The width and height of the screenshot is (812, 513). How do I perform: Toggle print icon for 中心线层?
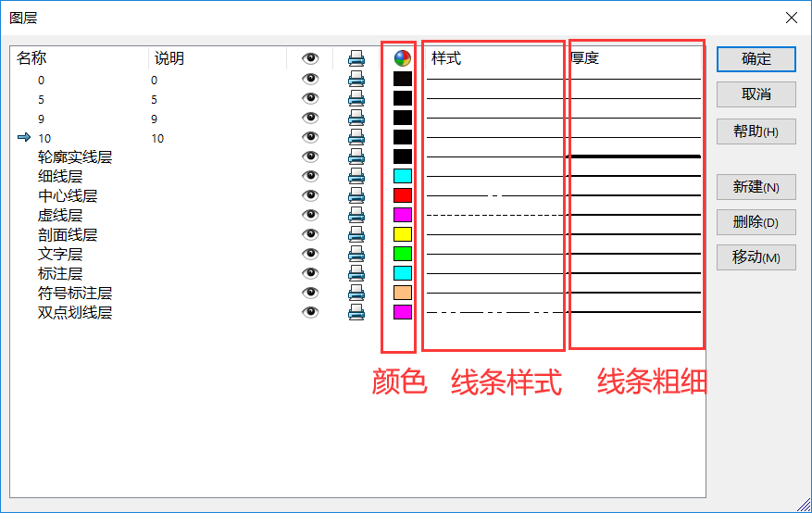[356, 195]
